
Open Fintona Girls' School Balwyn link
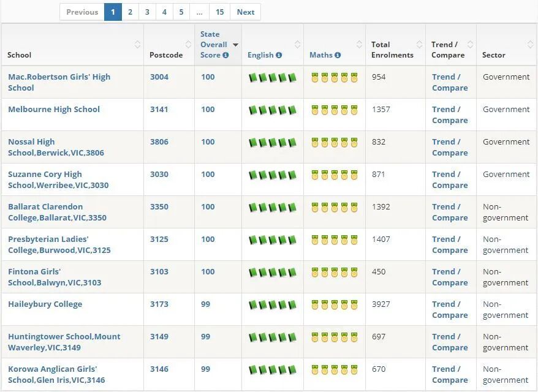(55, 277)
